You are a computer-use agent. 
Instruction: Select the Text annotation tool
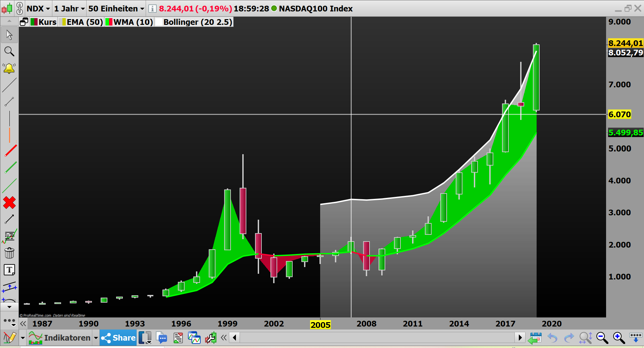(9, 269)
